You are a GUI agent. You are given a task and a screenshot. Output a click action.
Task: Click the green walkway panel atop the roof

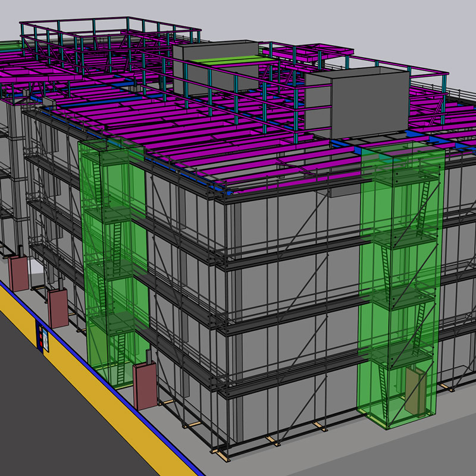[x=232, y=59]
